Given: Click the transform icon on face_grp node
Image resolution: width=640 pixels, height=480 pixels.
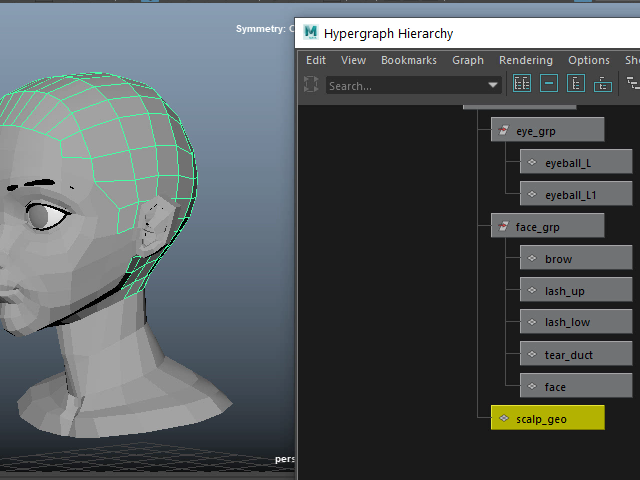Looking at the screenshot, I should coord(504,227).
